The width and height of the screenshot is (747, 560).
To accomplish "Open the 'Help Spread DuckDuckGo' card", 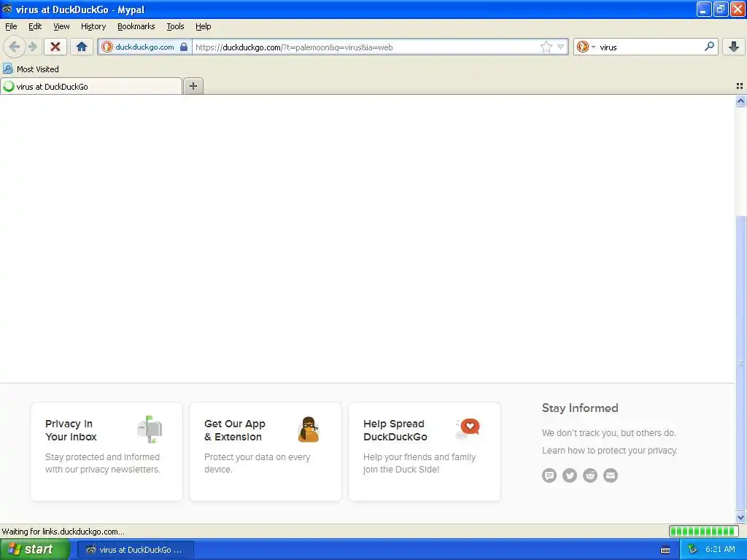I will click(425, 451).
